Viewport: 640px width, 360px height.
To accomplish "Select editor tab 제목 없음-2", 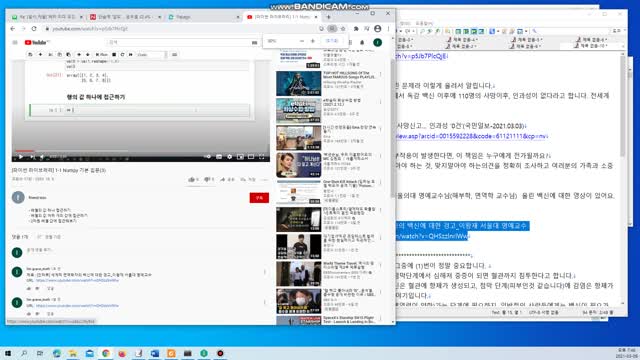I will pyautogui.click(x=461, y=46).
